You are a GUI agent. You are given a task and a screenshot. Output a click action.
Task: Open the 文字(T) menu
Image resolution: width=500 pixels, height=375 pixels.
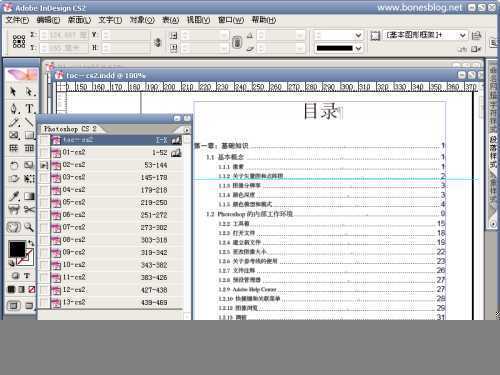[x=110, y=20]
